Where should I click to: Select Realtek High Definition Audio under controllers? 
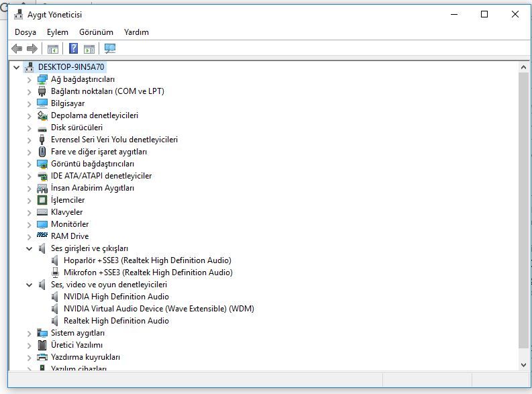(116, 321)
